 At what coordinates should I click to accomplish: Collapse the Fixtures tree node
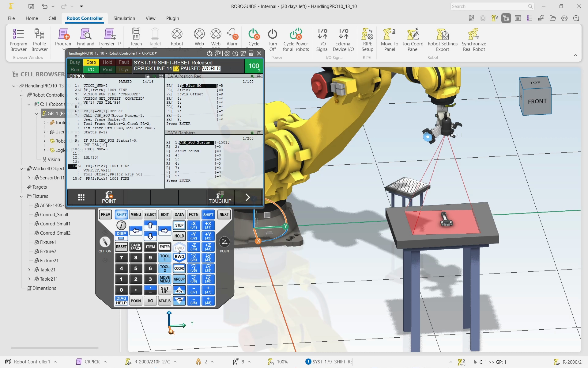pyautogui.click(x=21, y=196)
